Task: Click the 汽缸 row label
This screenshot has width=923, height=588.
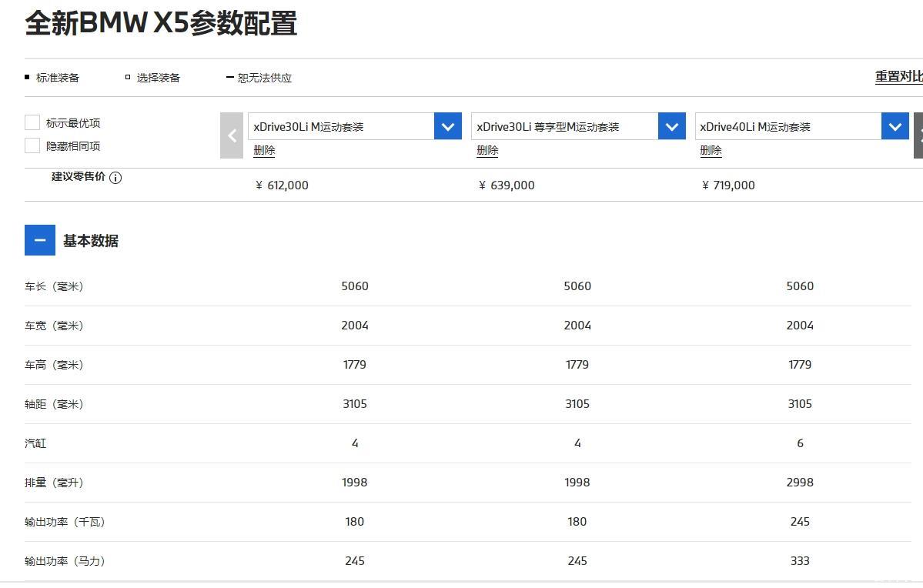Action: pos(35,443)
